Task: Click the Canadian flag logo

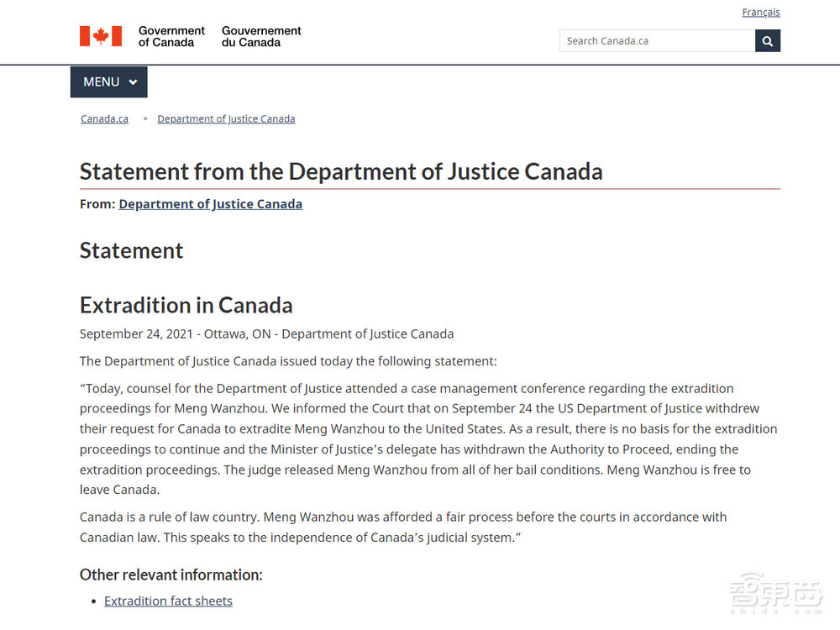Action: [101, 36]
